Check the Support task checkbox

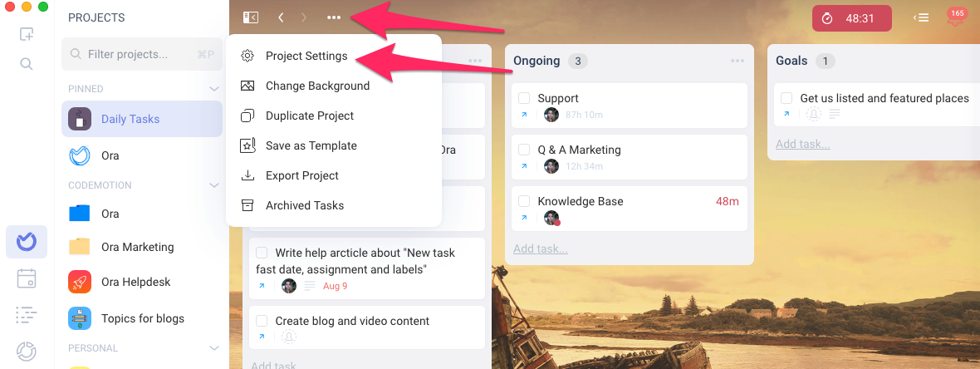point(524,98)
